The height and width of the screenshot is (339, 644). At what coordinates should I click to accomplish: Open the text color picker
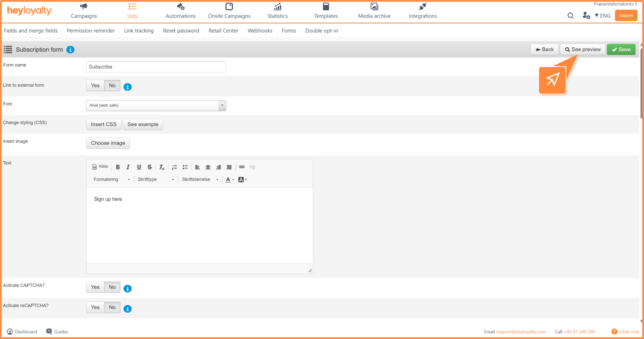[230, 180]
